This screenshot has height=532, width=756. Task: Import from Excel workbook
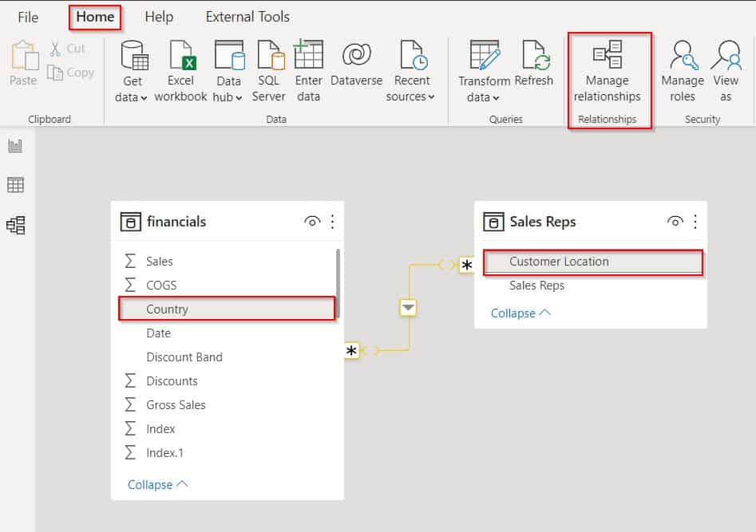pos(180,71)
